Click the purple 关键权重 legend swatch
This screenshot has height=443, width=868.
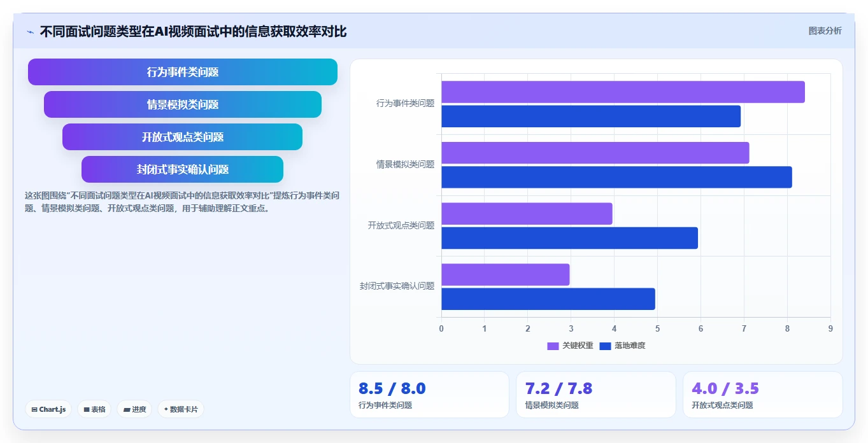pyautogui.click(x=553, y=346)
